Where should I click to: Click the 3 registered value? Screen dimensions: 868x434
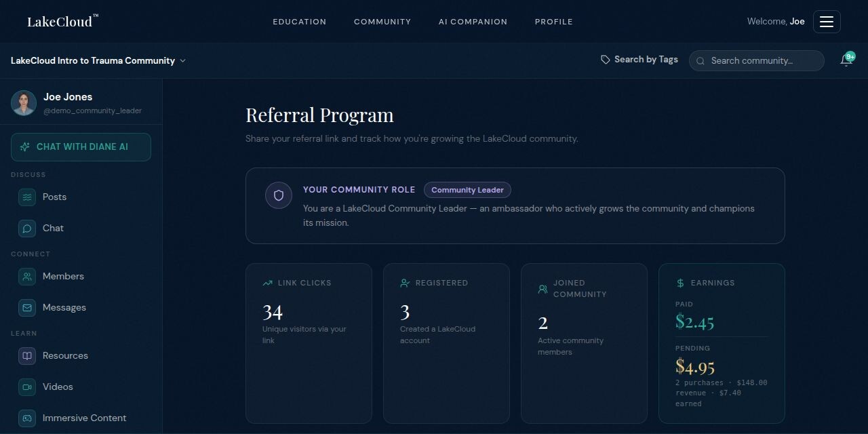[x=405, y=313]
